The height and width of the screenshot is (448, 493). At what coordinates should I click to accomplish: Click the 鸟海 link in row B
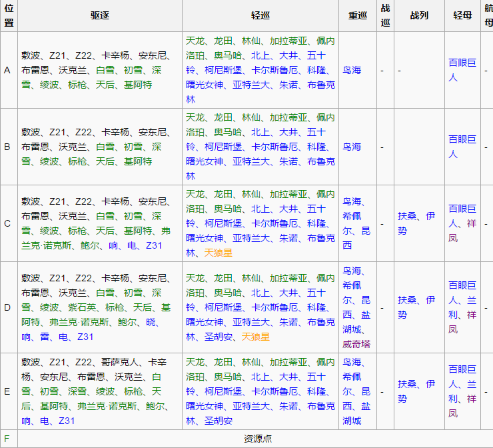(352, 147)
